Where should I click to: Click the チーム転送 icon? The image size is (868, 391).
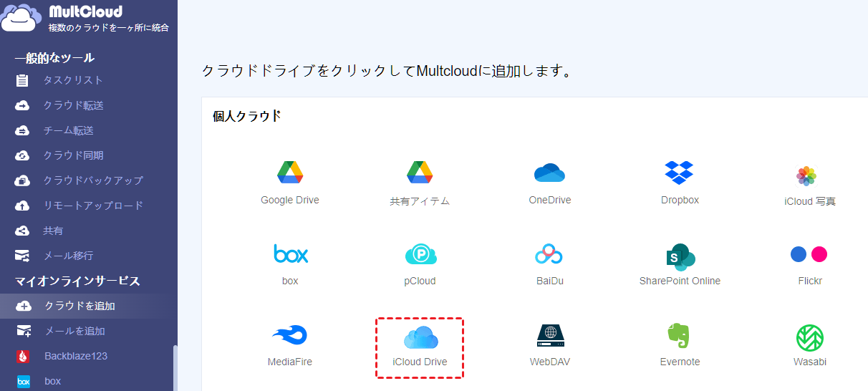[23, 130]
